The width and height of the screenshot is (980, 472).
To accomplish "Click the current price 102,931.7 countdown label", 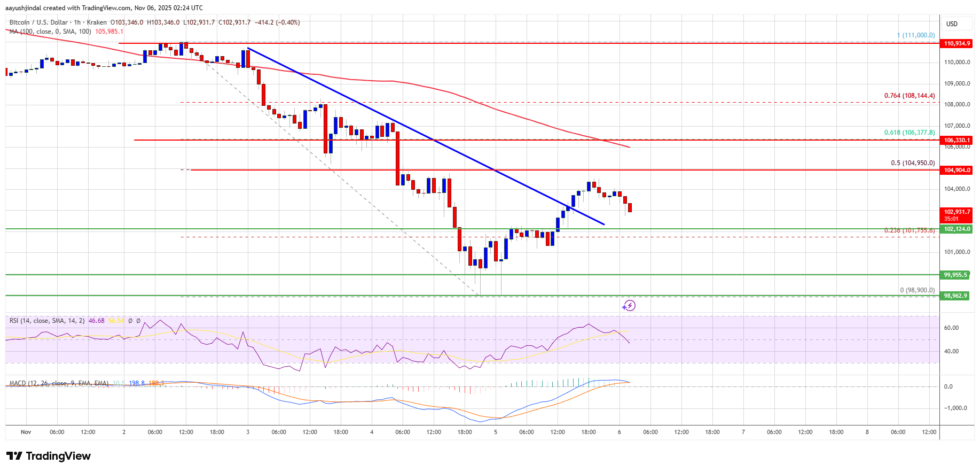I will click(956, 215).
